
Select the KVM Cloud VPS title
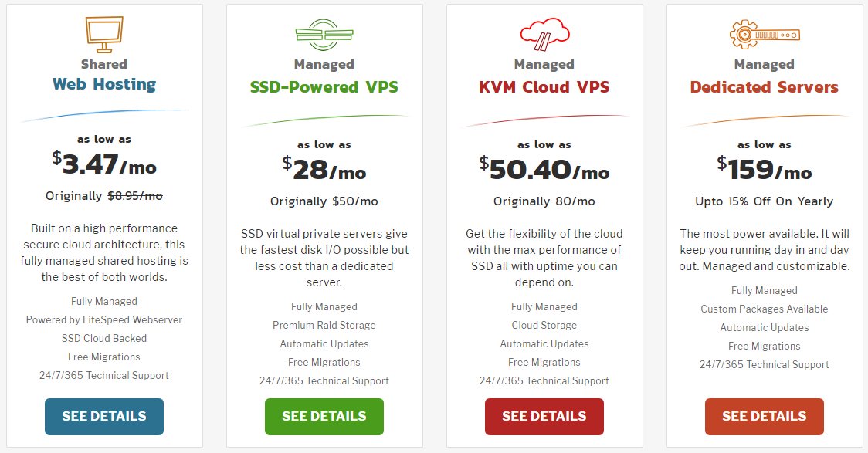pos(544,87)
